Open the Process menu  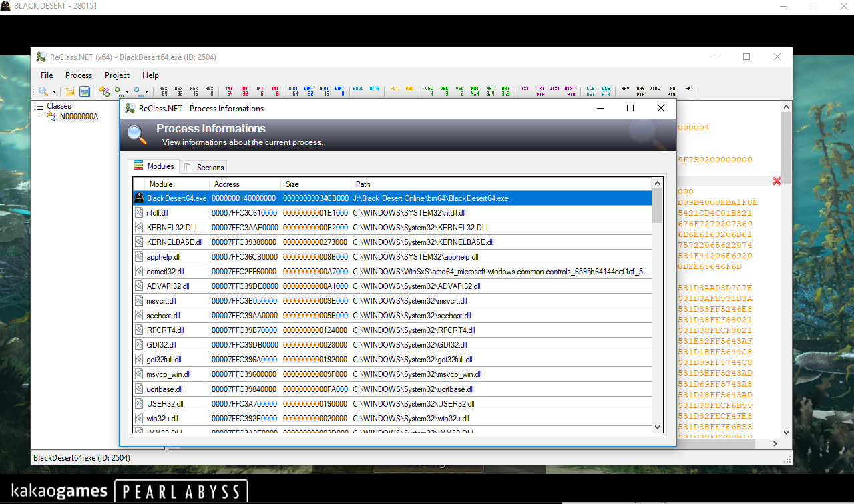point(78,75)
